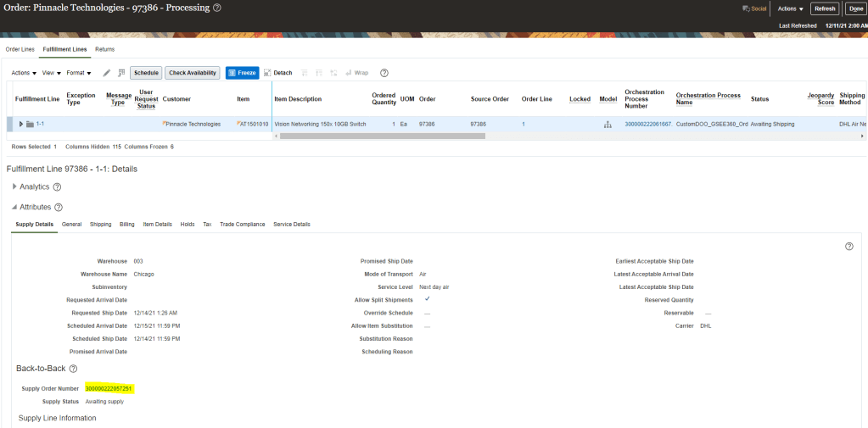Screen dimensions: 868x428
Task: Click the Freeze column button
Action: coord(242,73)
